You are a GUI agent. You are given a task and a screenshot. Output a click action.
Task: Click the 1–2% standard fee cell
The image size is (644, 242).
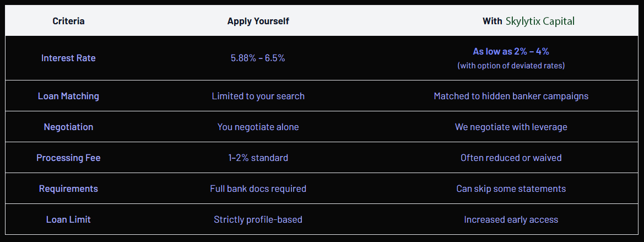click(x=258, y=158)
